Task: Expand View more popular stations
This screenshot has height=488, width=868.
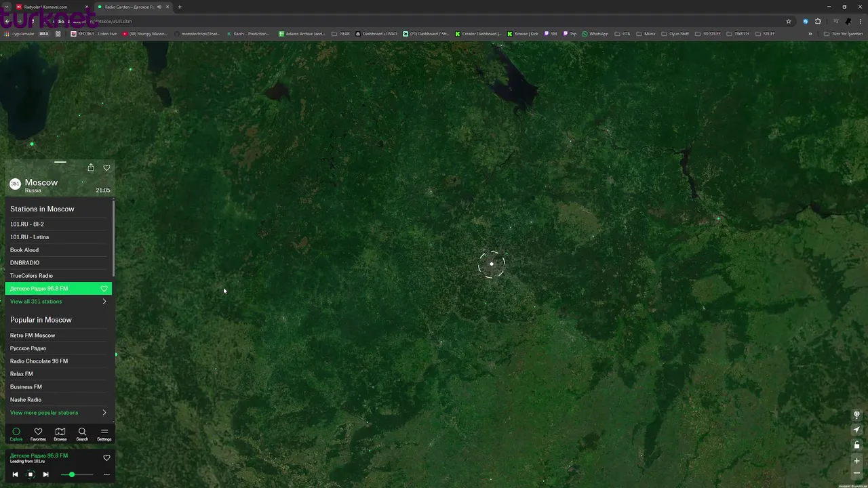Action: click(58, 413)
